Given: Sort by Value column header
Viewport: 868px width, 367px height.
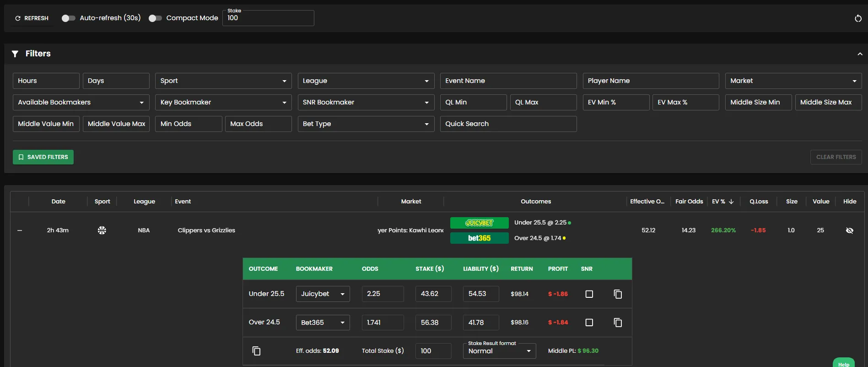Looking at the screenshot, I should [821, 202].
